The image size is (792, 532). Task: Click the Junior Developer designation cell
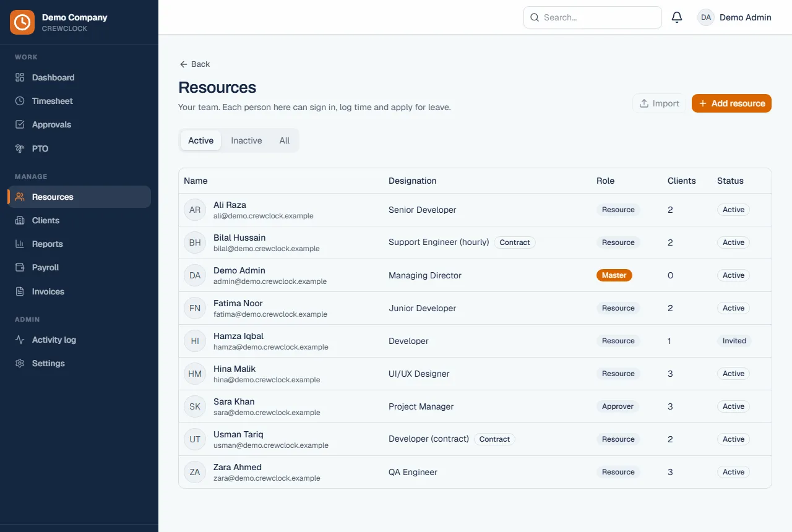tap(423, 308)
